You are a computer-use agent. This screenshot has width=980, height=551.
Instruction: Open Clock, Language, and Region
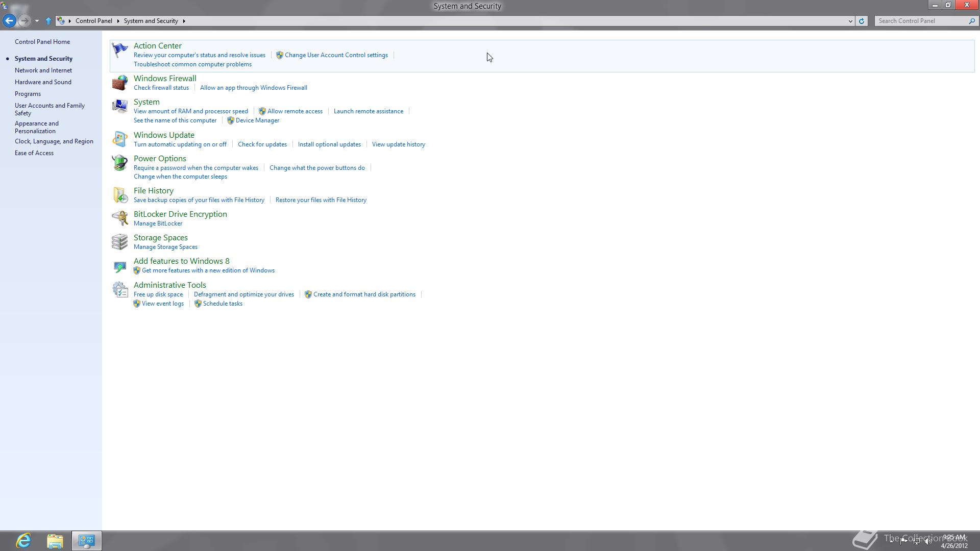pos(54,141)
